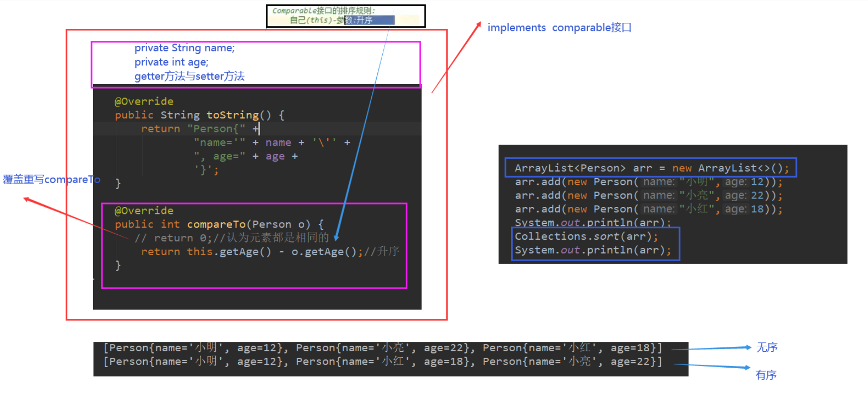Click the 'ArrayList<Person> arr = new ArrayList<>();' line

click(652, 168)
